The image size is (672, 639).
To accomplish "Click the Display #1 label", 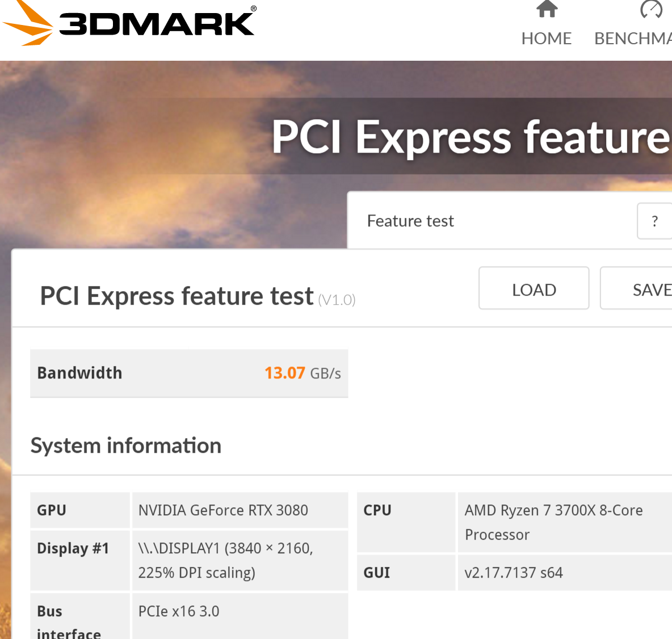I will [x=73, y=549].
